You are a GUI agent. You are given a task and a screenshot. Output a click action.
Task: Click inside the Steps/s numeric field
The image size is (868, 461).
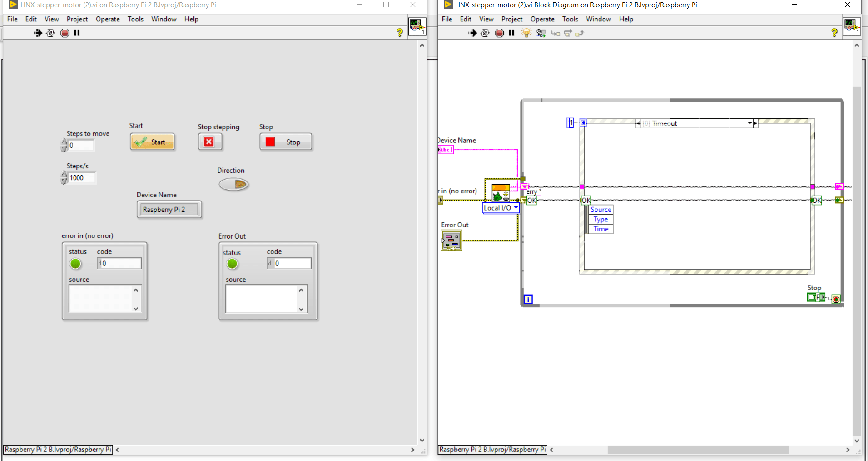pyautogui.click(x=82, y=177)
